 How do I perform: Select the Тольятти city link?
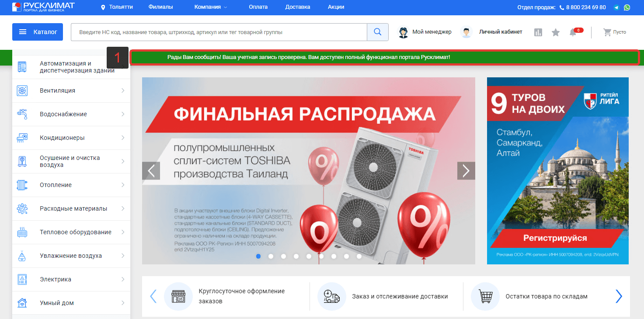121,7
